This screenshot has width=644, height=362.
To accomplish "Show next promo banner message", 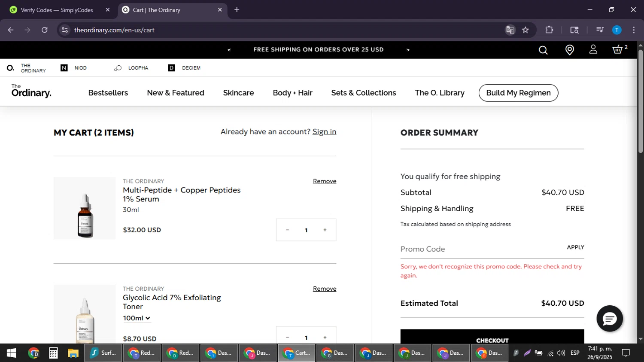I will pyautogui.click(x=408, y=50).
